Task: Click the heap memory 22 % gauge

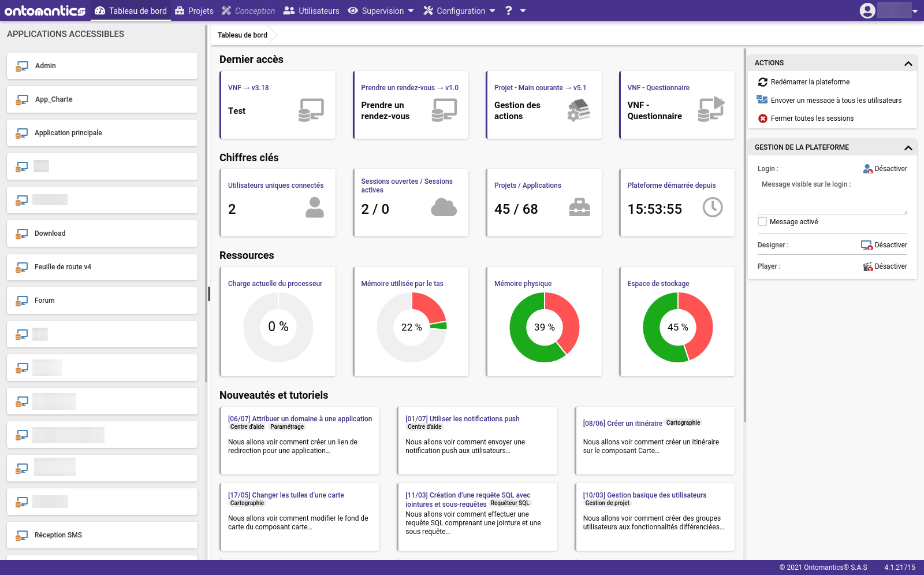Action: (x=412, y=327)
